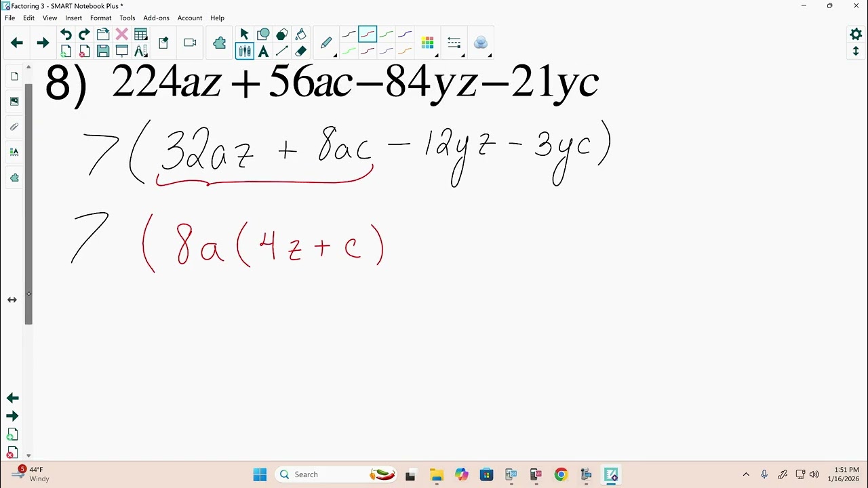868x488 pixels.
Task: Open the Attachments paperclip tab
Action: [14, 127]
